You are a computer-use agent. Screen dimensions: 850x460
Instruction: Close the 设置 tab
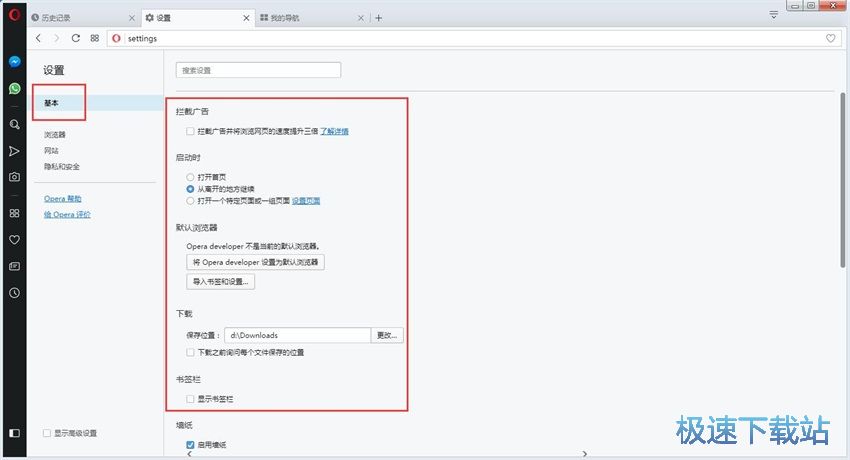coord(246,18)
